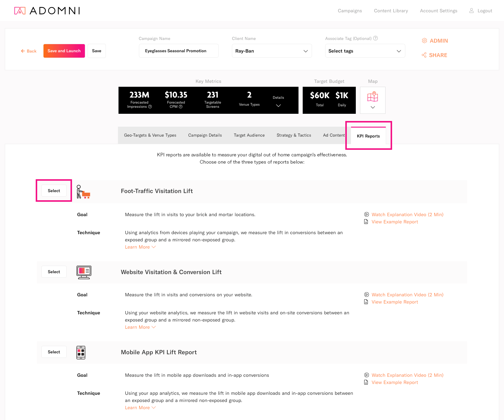Expand Key Metrics Details chevron

coord(278,105)
